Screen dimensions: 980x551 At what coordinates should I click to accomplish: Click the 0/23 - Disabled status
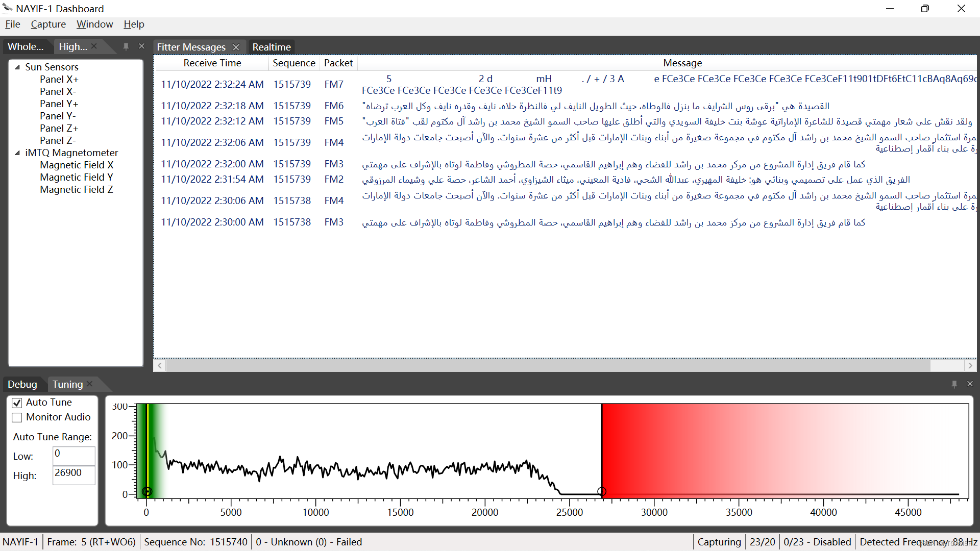(x=817, y=542)
